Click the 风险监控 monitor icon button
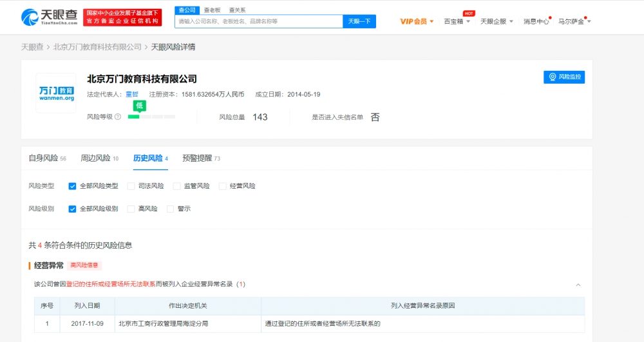 pyautogui.click(x=564, y=77)
